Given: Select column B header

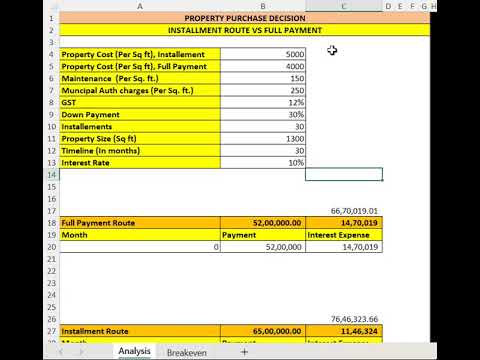Looking at the screenshot, I should (263, 6).
